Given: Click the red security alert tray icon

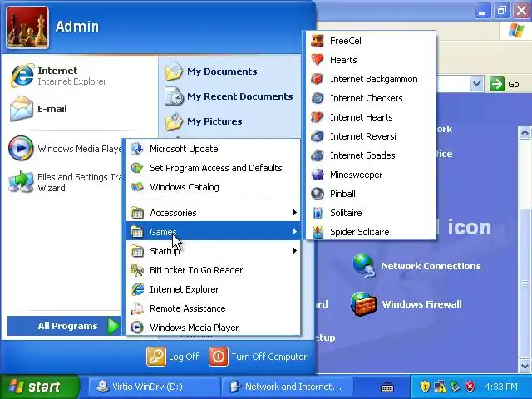Looking at the screenshot, I should [470, 387].
